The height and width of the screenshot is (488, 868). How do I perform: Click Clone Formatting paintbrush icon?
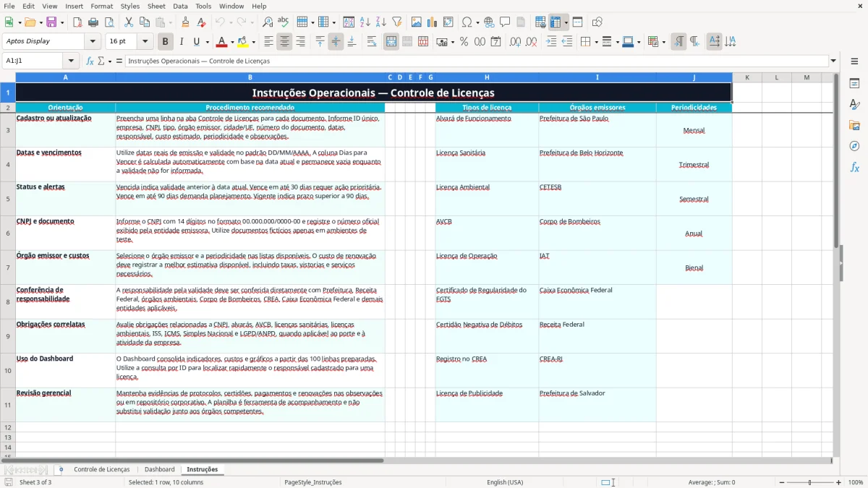[x=185, y=22]
